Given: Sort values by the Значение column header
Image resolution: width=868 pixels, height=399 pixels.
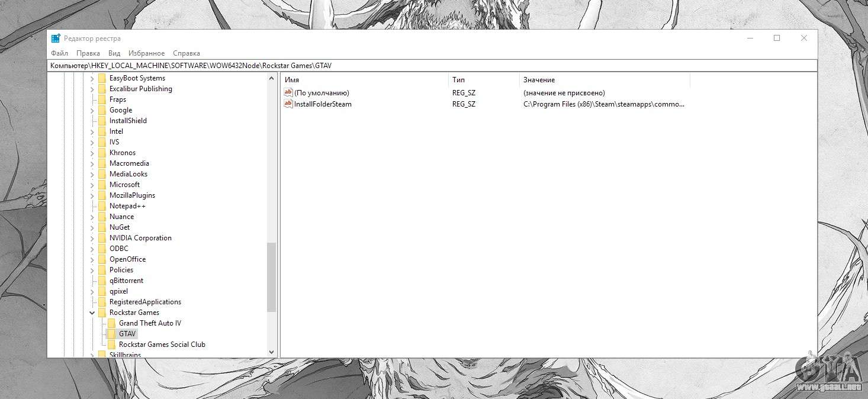Looking at the screenshot, I should 605,80.
